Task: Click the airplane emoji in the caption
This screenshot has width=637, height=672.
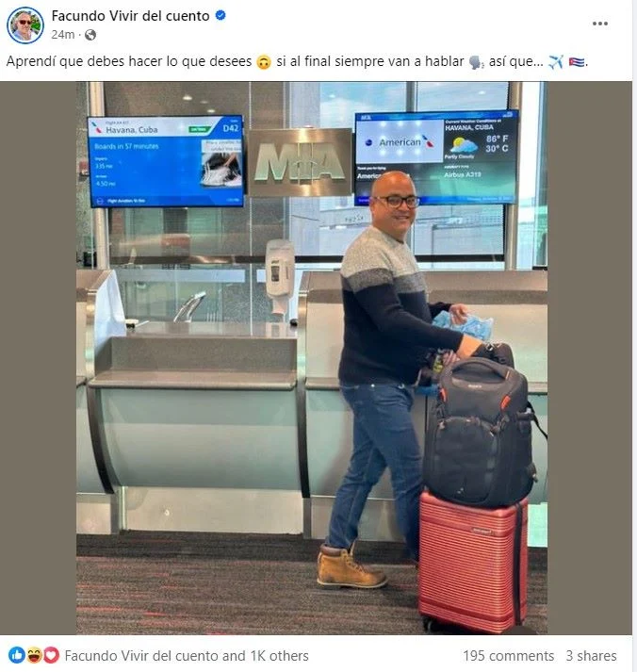Action: (x=556, y=62)
